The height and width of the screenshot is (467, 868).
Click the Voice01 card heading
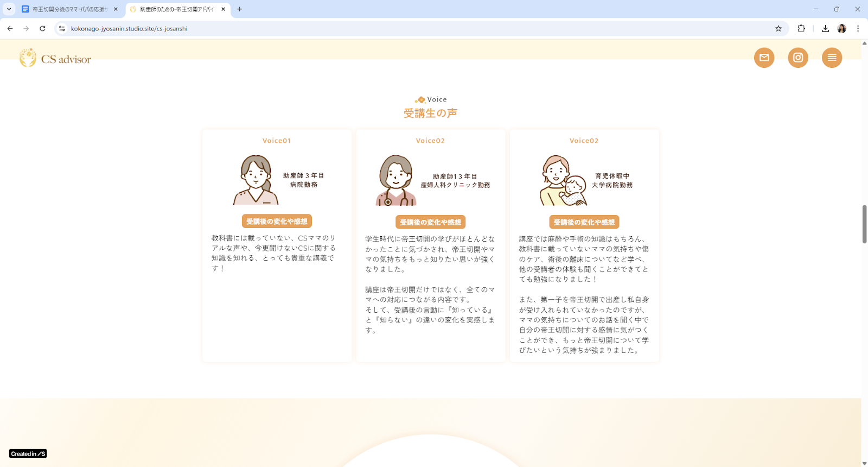277,141
